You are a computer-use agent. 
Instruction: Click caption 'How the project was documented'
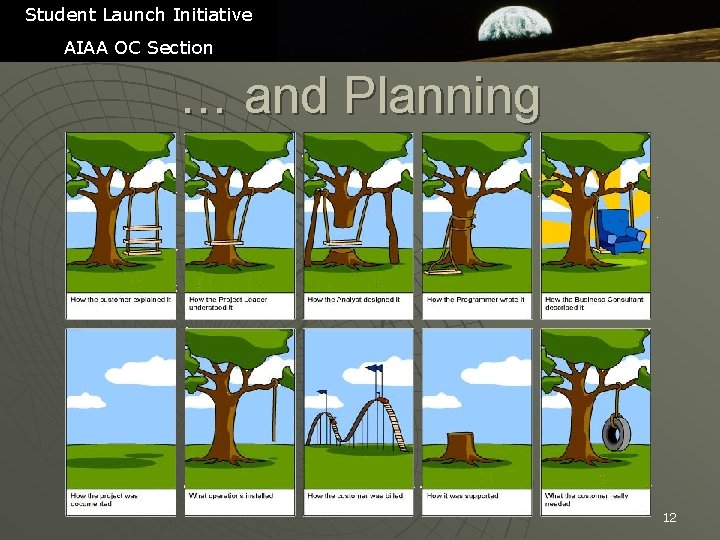tap(104, 500)
